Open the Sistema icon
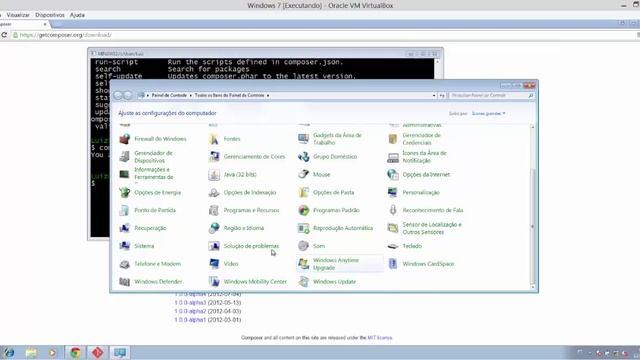Viewport: 640px width, 360px height. (x=124, y=246)
